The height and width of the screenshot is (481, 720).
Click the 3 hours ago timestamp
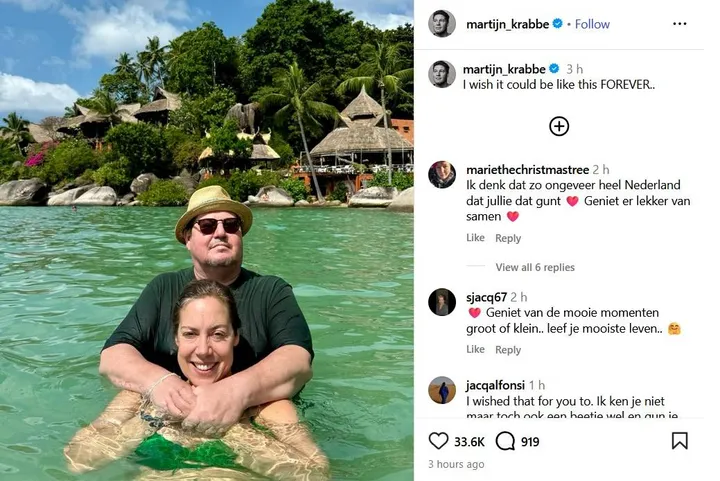pos(456,465)
